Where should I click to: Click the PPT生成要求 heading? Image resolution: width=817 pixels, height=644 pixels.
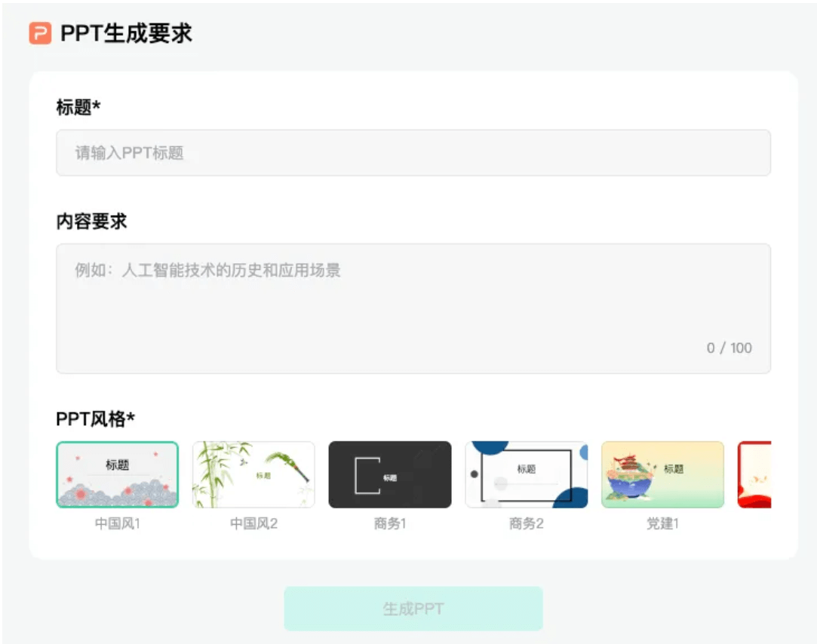coord(126,33)
